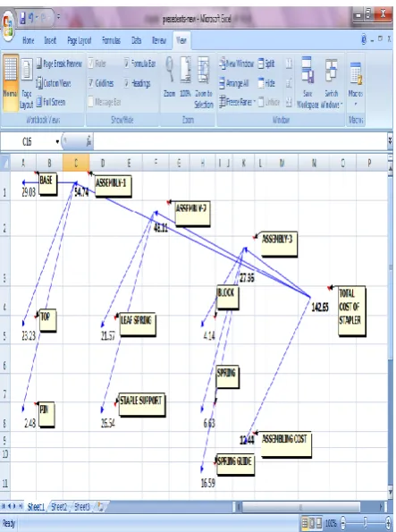
Task: Adjust the zoom slider in status bar
Action: (365, 522)
